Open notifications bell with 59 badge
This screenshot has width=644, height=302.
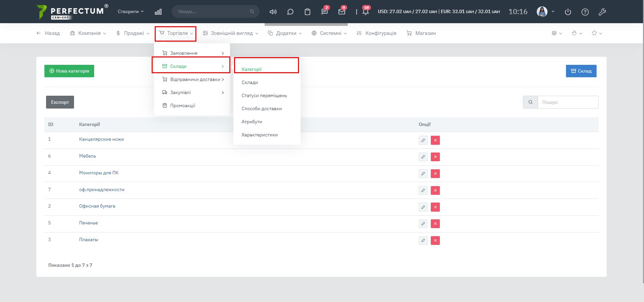pos(366,12)
